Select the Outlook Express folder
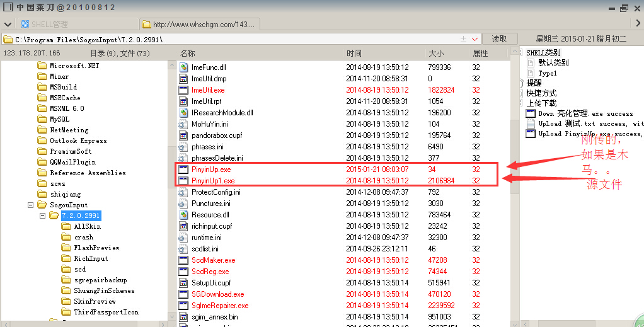 78,141
